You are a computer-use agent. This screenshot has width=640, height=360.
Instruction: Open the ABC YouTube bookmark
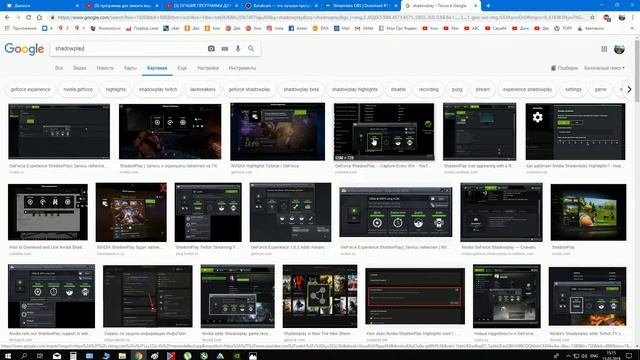pyautogui.click(x=471, y=28)
